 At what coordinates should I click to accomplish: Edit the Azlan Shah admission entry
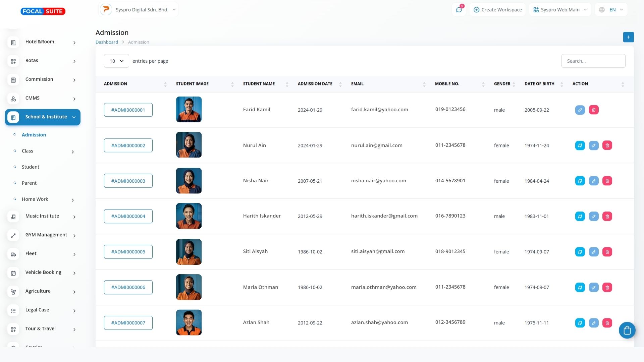[594, 323]
